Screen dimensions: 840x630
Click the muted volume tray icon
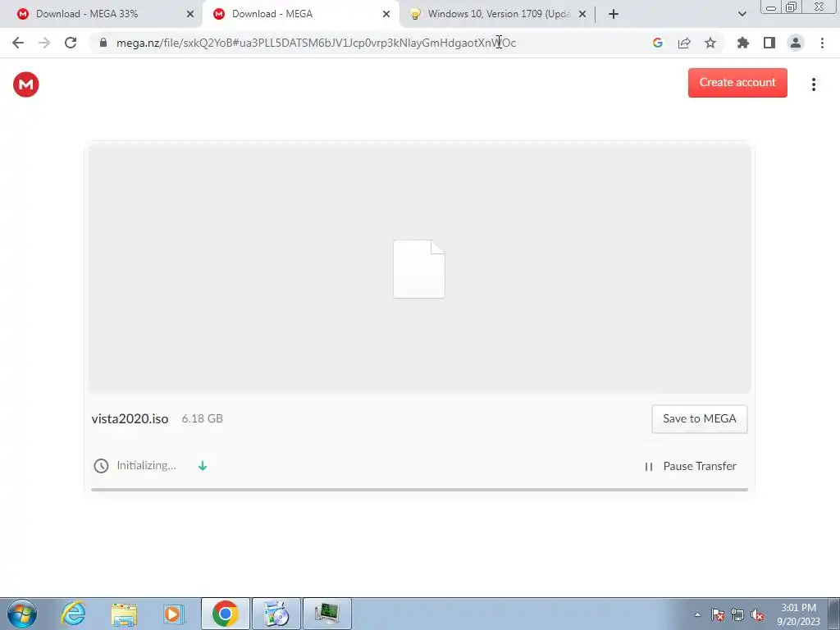point(757,614)
